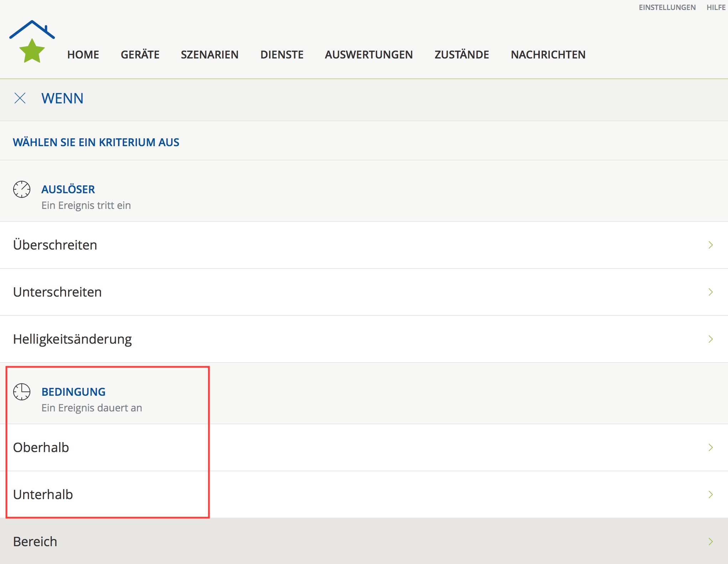Open Einstellungen link at top
728x564 pixels.
[x=667, y=7]
